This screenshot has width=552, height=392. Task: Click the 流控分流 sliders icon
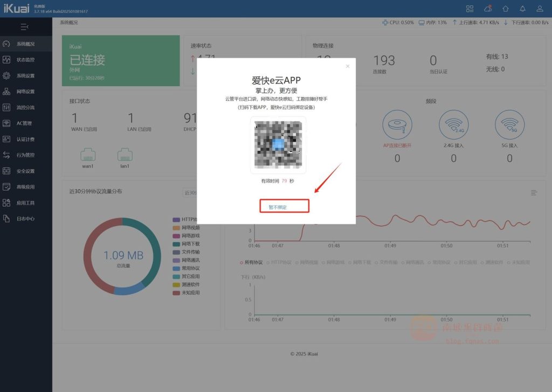[x=7, y=107]
